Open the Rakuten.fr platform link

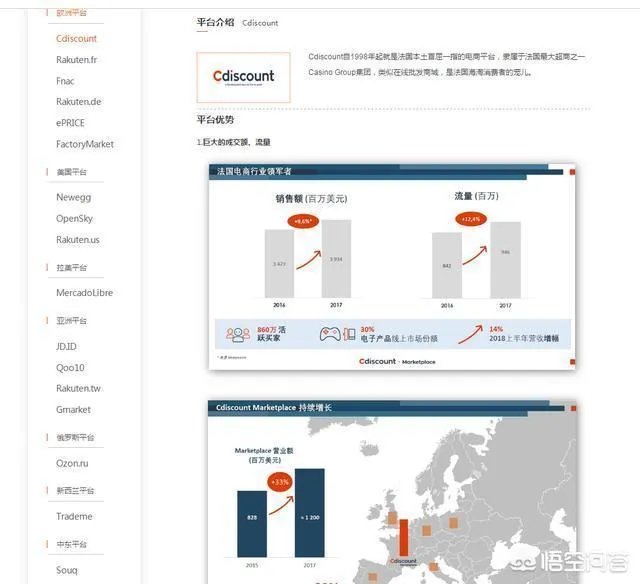pos(77,60)
